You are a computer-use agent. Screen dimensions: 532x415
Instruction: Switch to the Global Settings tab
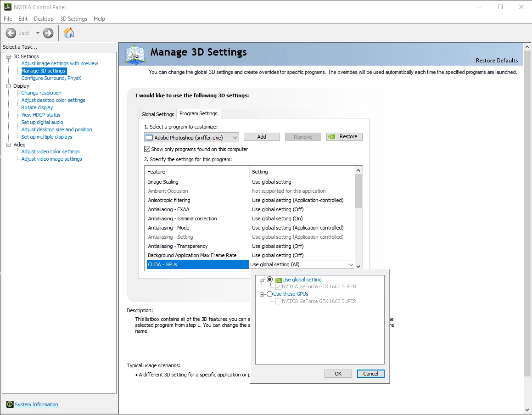coord(158,114)
